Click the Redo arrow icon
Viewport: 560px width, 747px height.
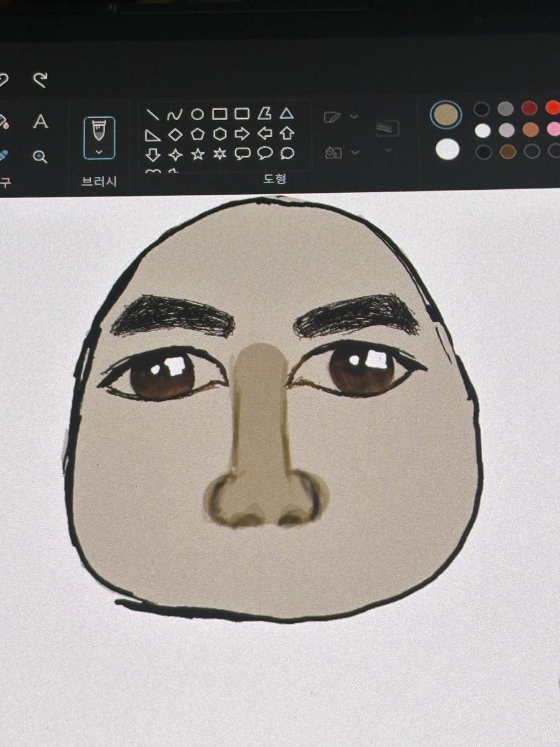coord(40,80)
